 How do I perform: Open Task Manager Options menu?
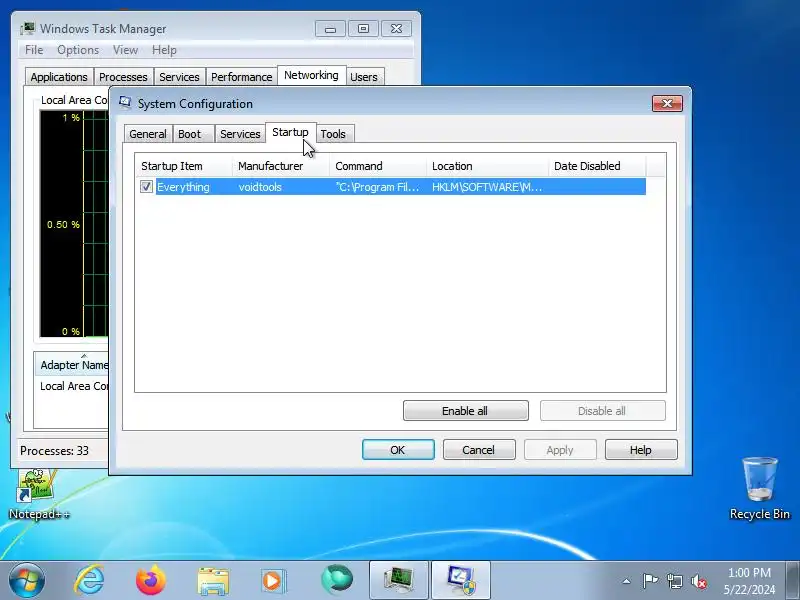[x=78, y=50]
